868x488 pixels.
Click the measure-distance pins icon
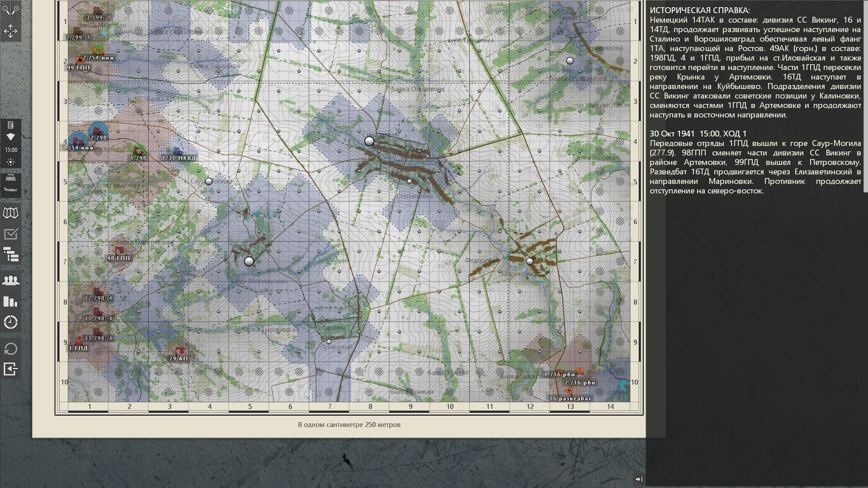[10, 9]
